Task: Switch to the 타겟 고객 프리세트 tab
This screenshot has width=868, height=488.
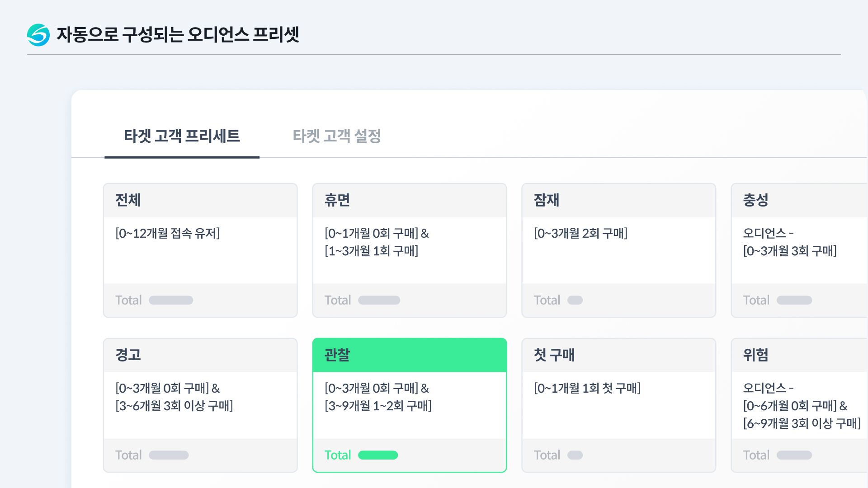Action: [182, 136]
